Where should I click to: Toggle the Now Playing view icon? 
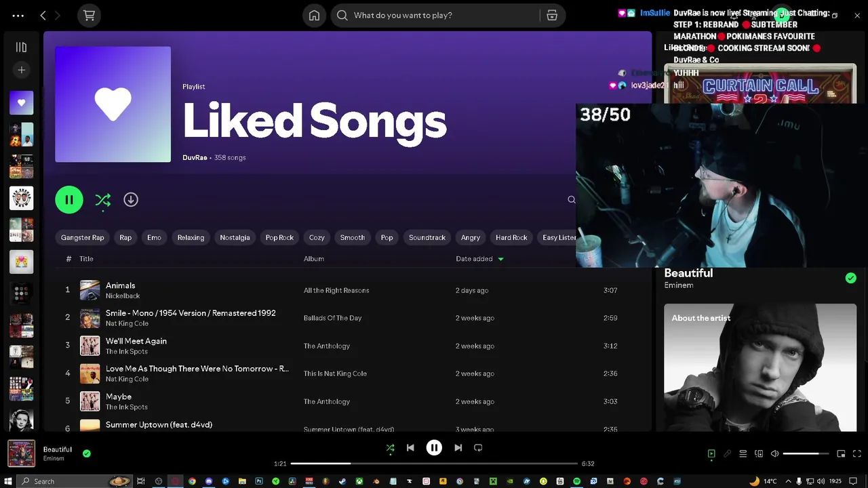(x=711, y=454)
